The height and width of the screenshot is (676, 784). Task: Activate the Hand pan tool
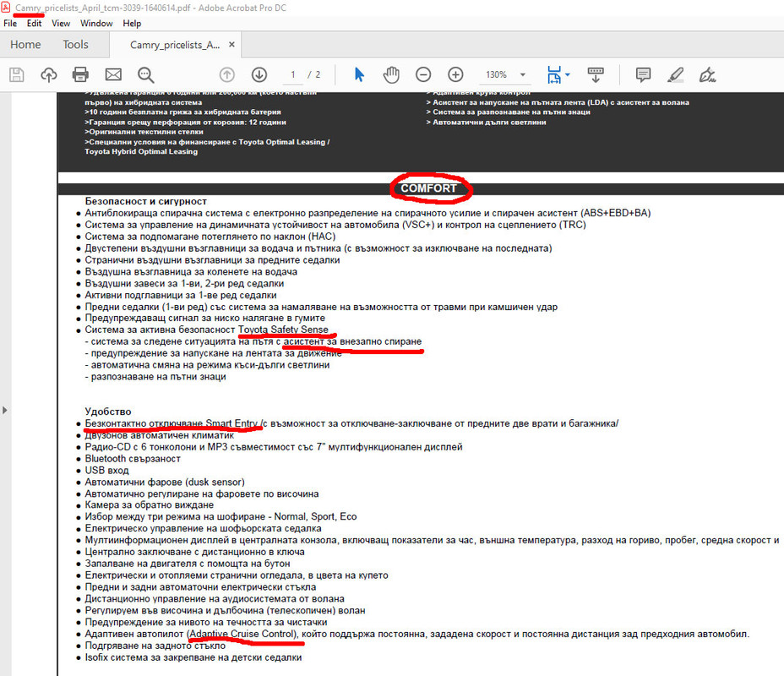[391, 75]
